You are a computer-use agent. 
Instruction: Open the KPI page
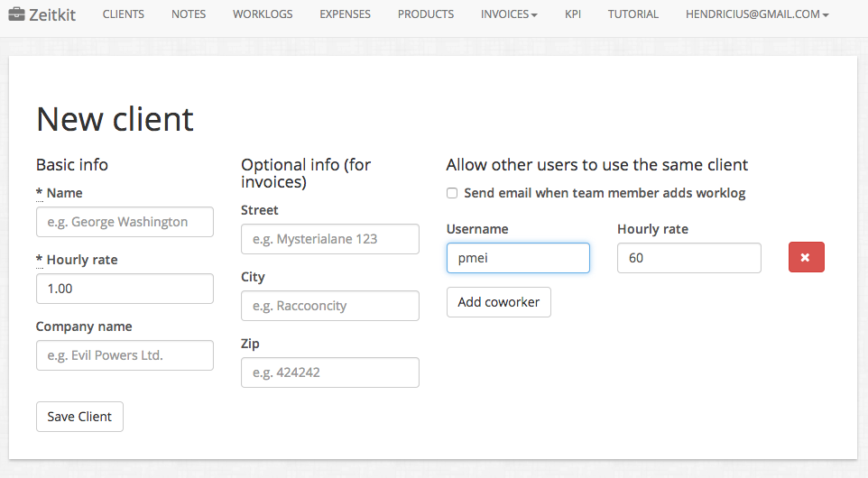[573, 14]
